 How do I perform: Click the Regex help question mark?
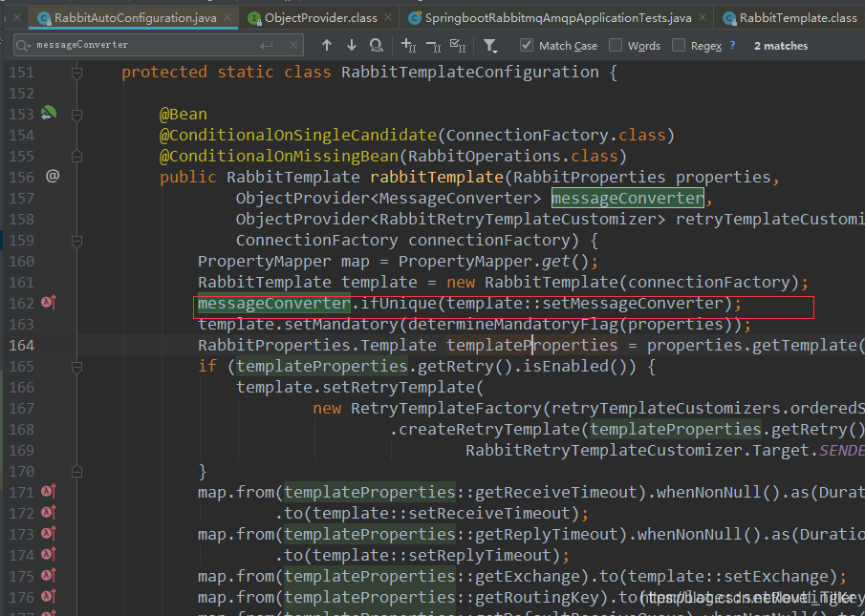(732, 45)
